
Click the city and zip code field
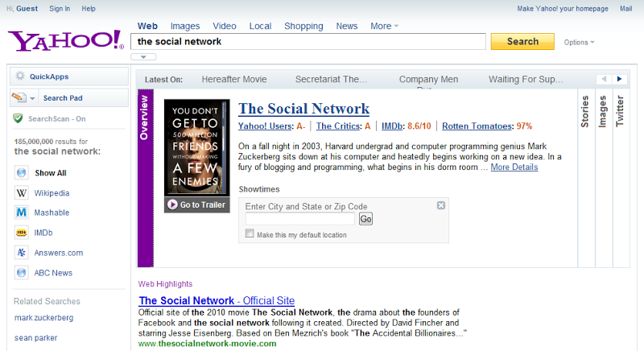pyautogui.click(x=299, y=219)
